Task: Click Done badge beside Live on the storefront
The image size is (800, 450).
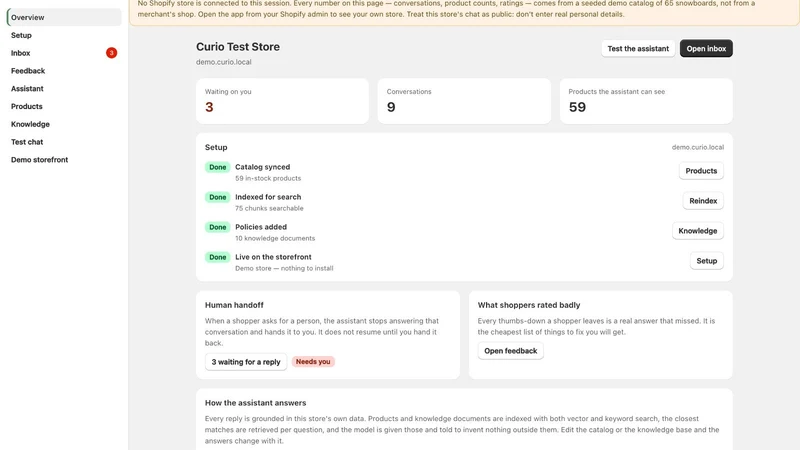Action: pos(218,257)
